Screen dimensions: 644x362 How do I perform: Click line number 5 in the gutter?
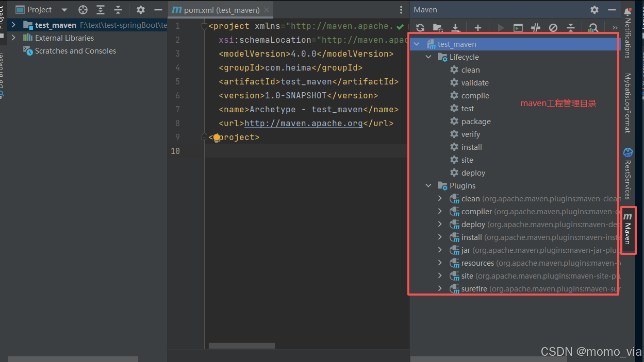(177, 82)
